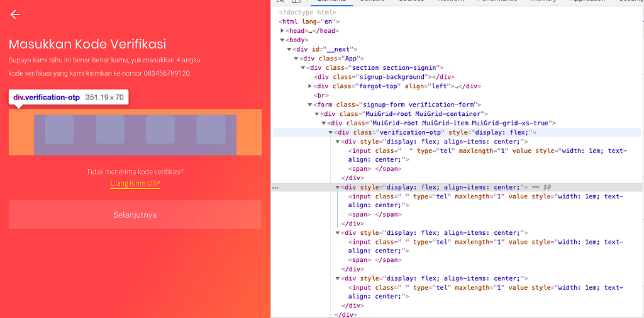644x318 pixels.
Task: Select the br element row
Action: 321,96
